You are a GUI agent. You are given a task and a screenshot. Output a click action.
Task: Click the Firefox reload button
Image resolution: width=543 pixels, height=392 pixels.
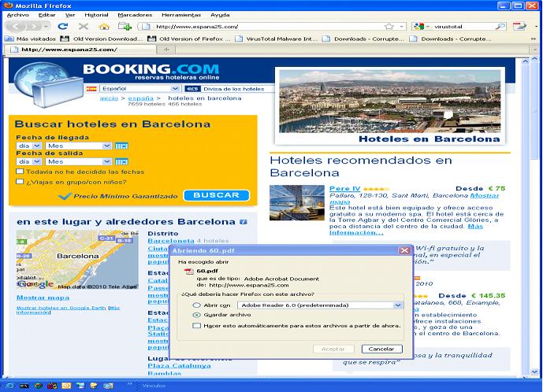(x=63, y=26)
